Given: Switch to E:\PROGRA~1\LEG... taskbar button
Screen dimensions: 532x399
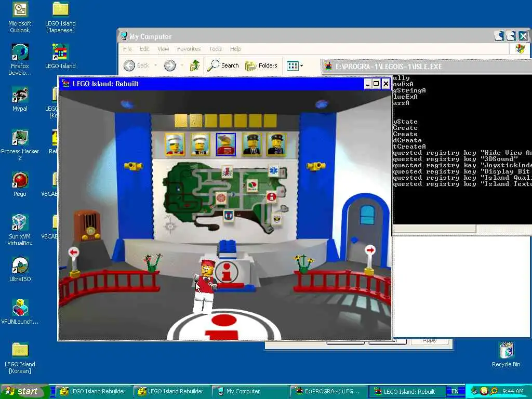Looking at the screenshot, I should coord(329,391).
